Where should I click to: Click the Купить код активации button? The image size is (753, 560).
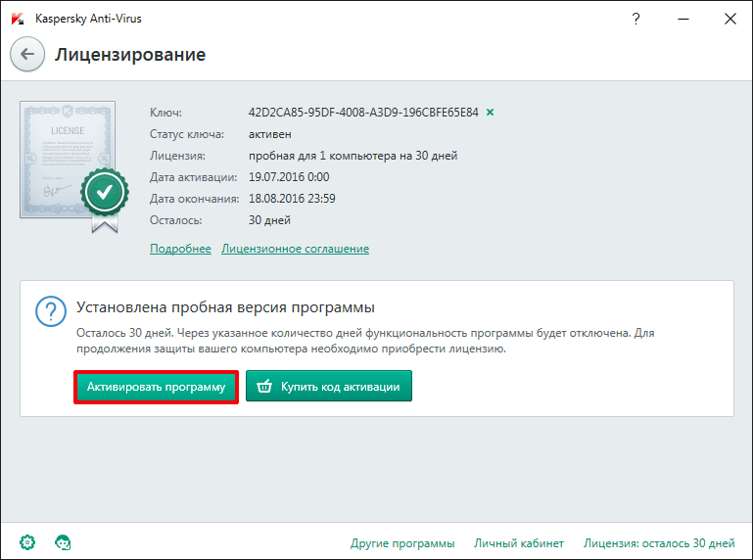[x=329, y=386]
